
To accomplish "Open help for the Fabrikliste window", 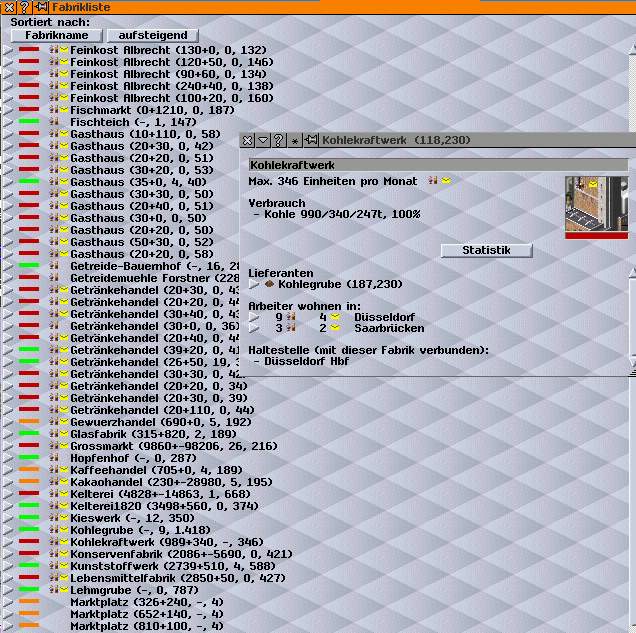I will pyautogui.click(x=25, y=7).
